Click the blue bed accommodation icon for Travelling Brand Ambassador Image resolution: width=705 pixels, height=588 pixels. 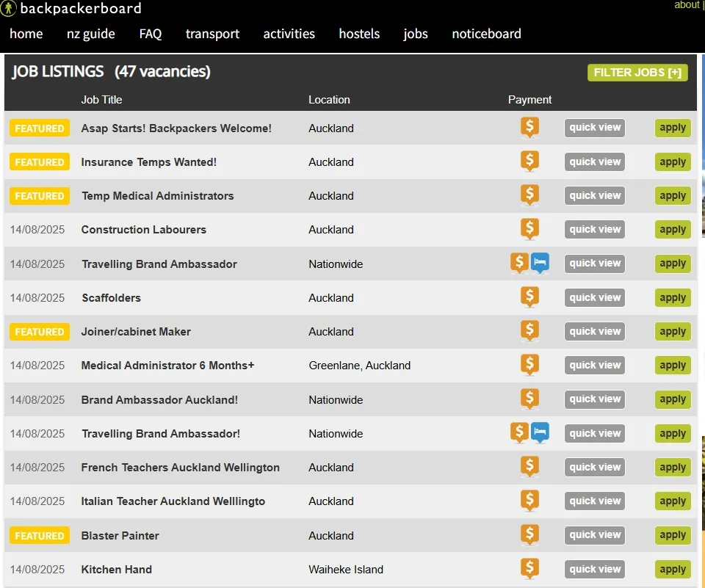(x=540, y=263)
